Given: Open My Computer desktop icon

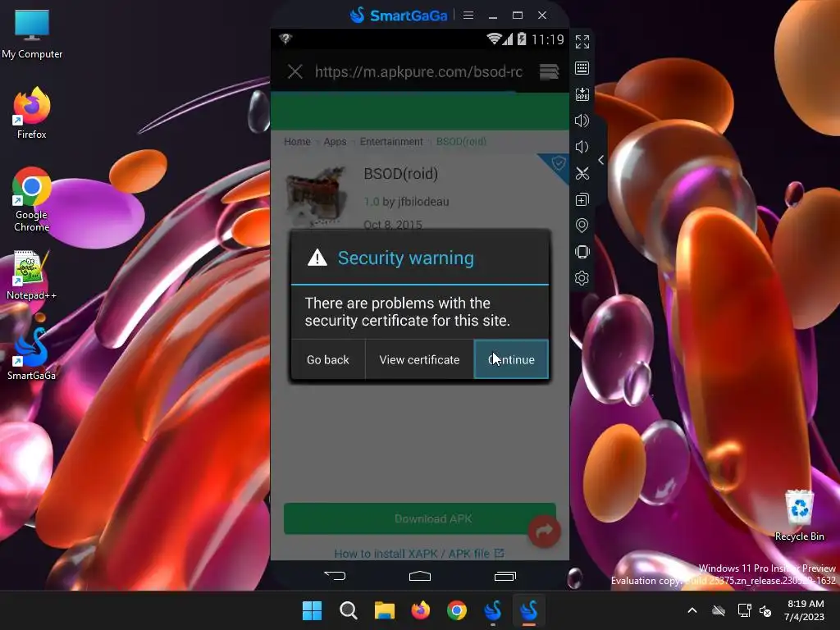Looking at the screenshot, I should click(x=32, y=34).
